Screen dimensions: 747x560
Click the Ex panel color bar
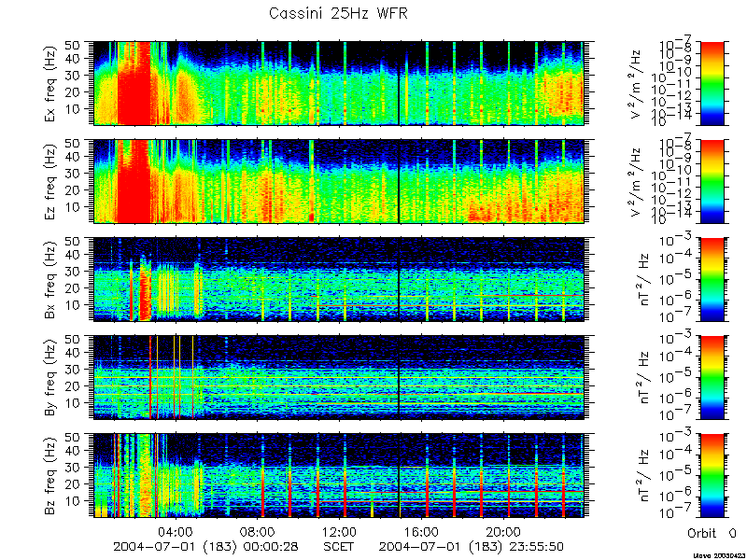click(712, 83)
